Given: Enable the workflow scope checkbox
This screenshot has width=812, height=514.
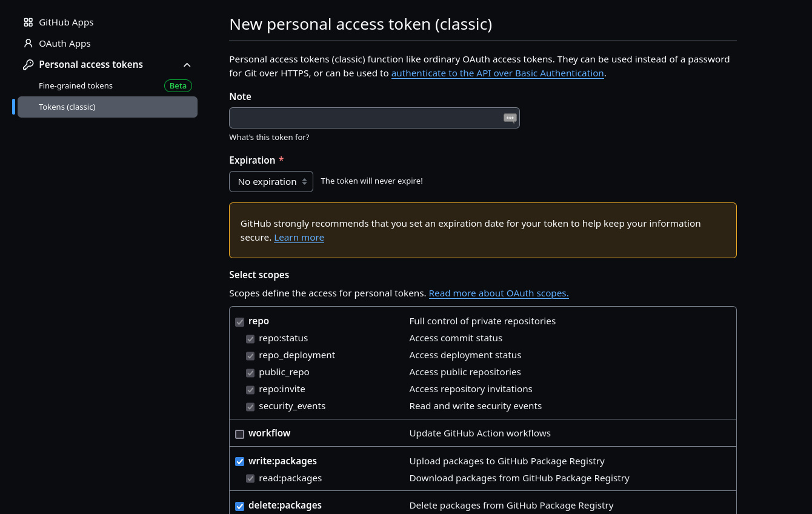Looking at the screenshot, I should [239, 434].
